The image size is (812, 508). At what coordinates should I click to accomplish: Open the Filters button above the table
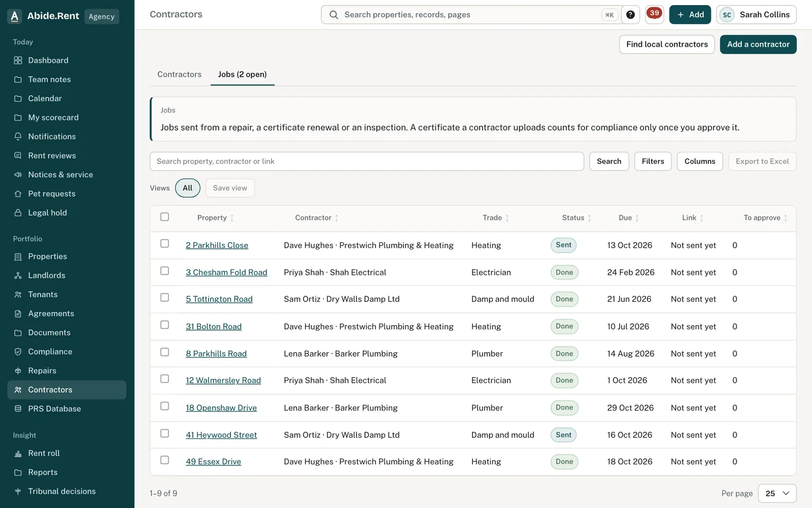[653, 162]
